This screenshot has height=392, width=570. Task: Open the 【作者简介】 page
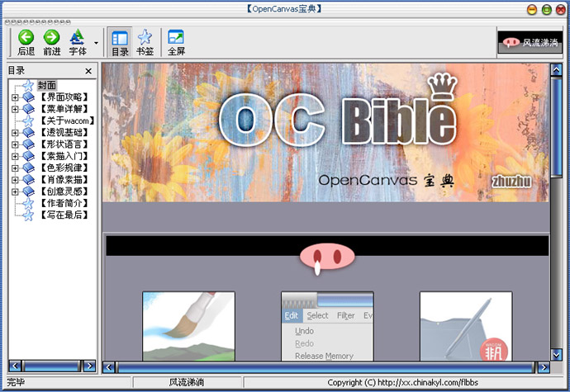pos(64,203)
